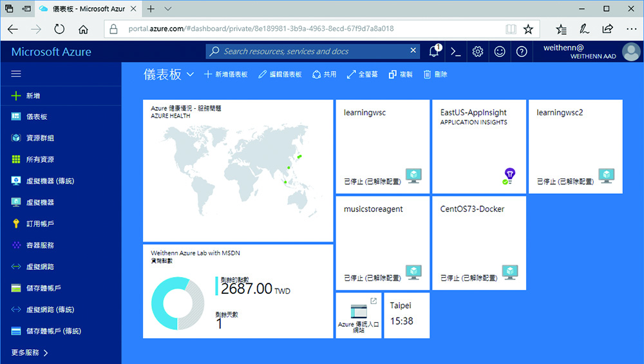Click the green plus 新增 icon

pos(16,96)
